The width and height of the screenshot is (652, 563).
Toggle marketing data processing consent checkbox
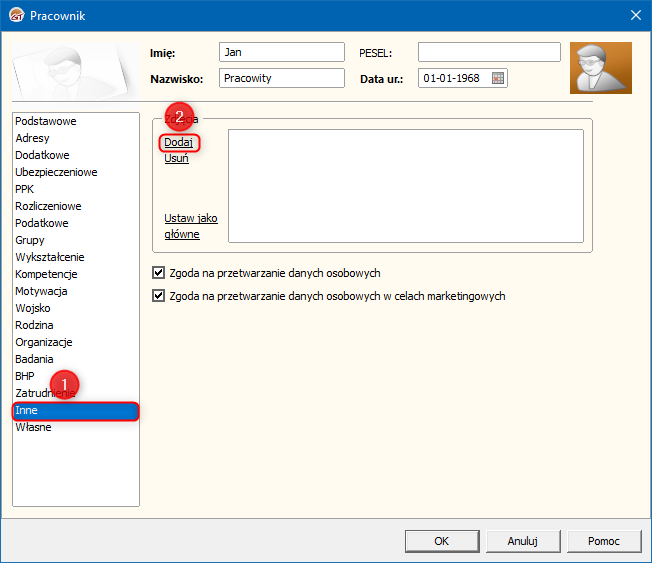click(x=158, y=295)
